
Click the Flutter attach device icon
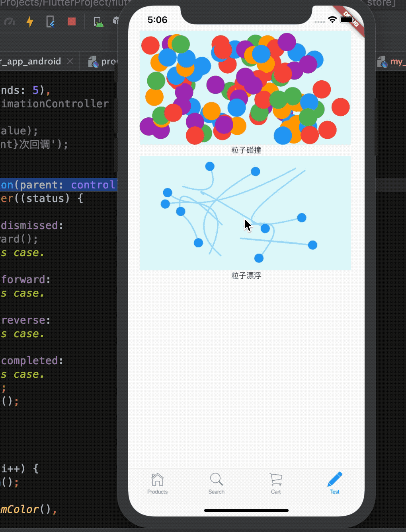[51, 21]
